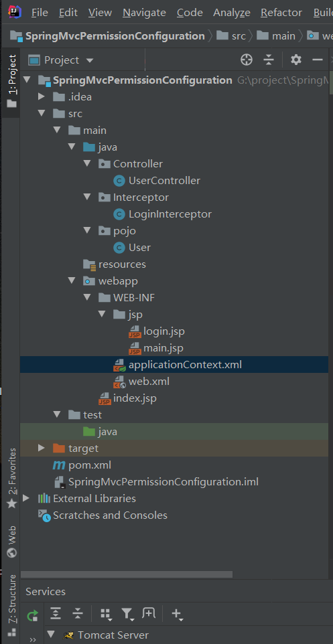The image size is (333, 644).
Task: Click the login.jsp file icon
Action: [x=135, y=331]
